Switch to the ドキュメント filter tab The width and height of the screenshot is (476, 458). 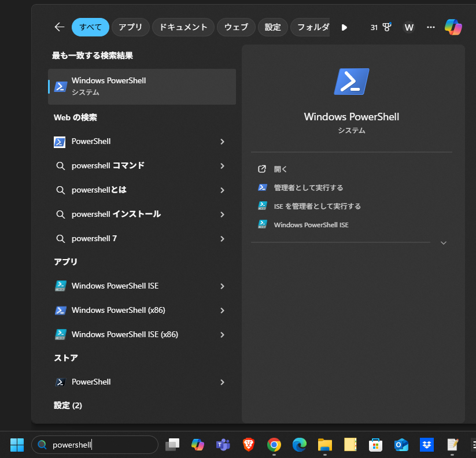[183, 27]
